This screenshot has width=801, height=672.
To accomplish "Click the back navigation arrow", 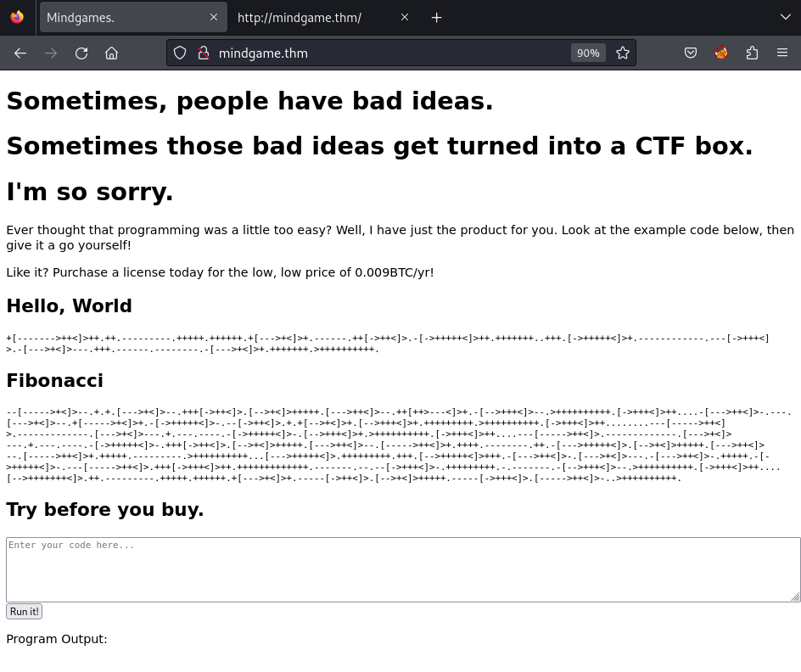I will pyautogui.click(x=20, y=53).
